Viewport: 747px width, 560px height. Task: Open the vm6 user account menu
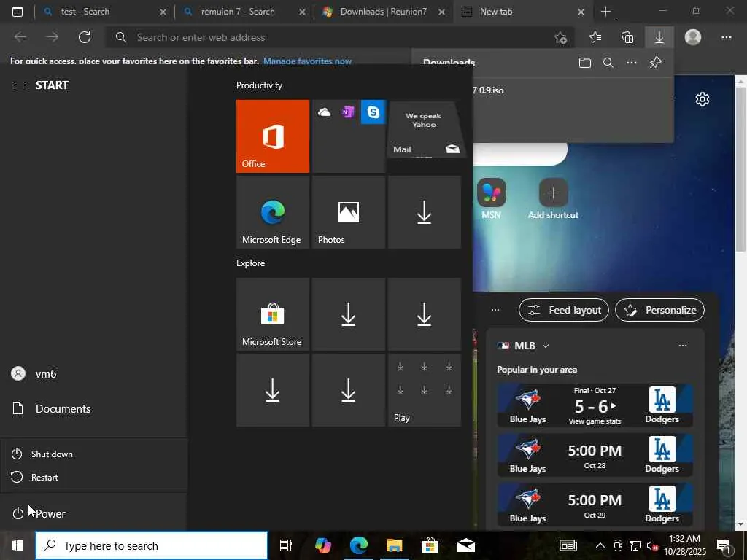pyautogui.click(x=93, y=374)
